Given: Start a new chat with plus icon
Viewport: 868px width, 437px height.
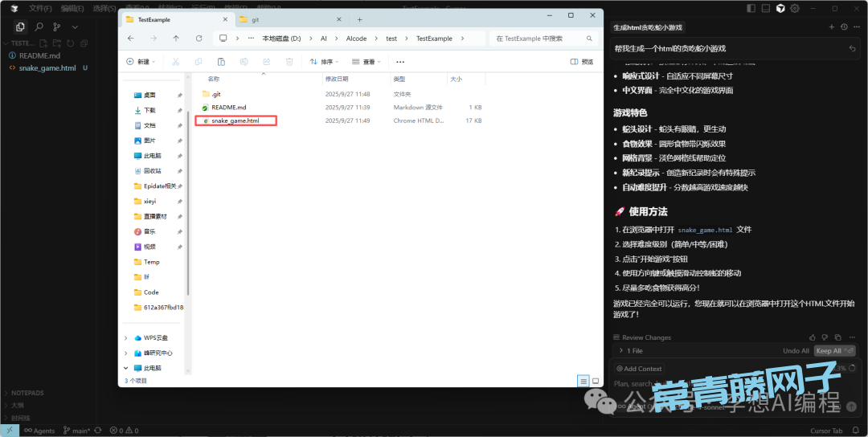Looking at the screenshot, I should point(832,27).
